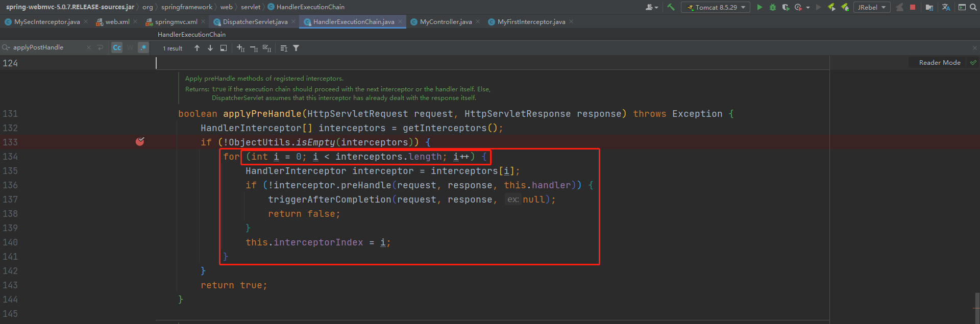Screen dimensions: 980x324
Task: Click the 'org' breadcrumb segment
Action: coord(148,7)
